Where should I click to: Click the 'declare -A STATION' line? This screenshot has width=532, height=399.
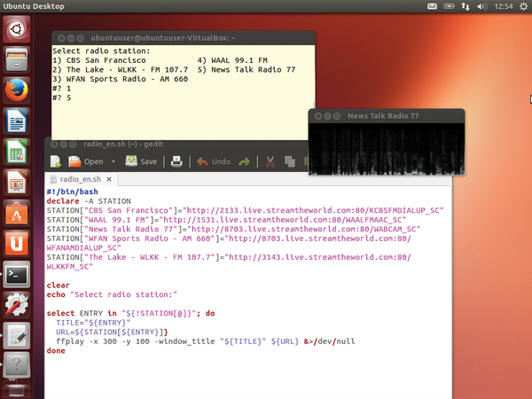click(89, 201)
